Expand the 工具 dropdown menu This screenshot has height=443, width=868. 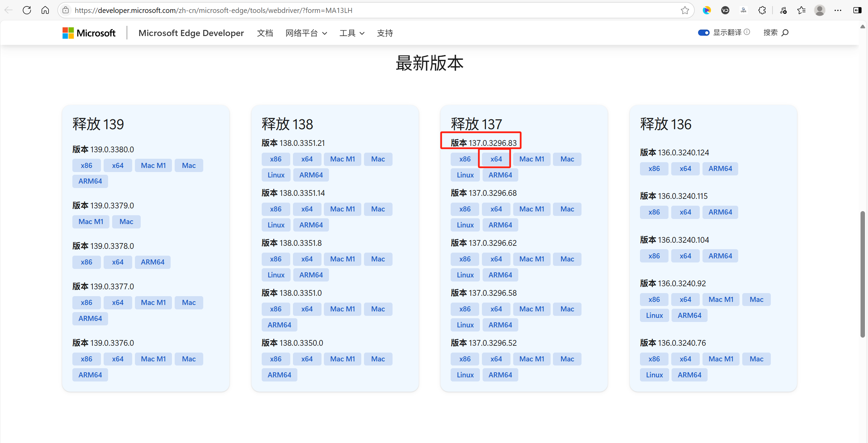(x=352, y=33)
